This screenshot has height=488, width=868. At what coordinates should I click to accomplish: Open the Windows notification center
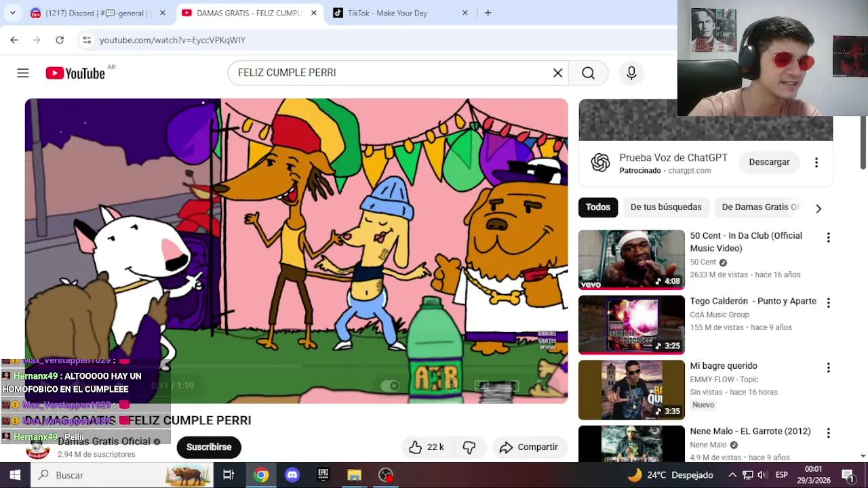[848, 475]
